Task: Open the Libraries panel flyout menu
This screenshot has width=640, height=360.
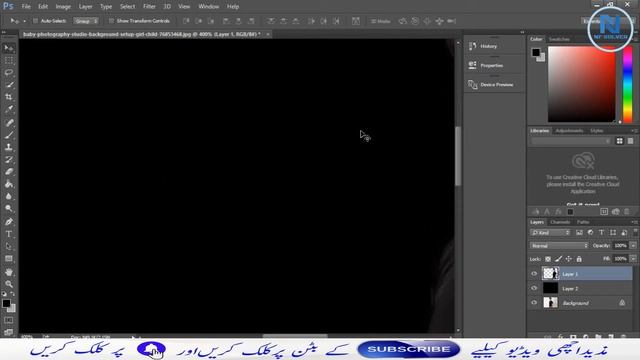Action: pos(634,131)
